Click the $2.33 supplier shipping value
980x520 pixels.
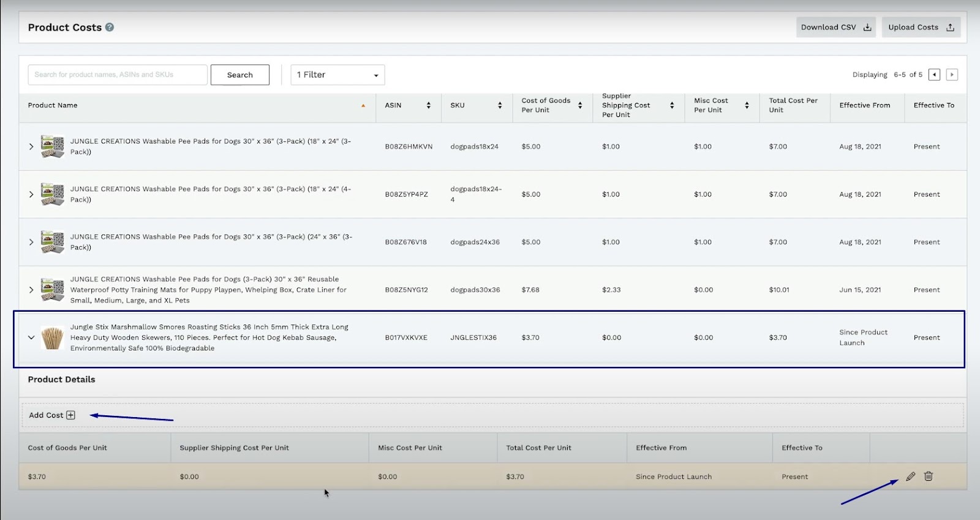(611, 290)
